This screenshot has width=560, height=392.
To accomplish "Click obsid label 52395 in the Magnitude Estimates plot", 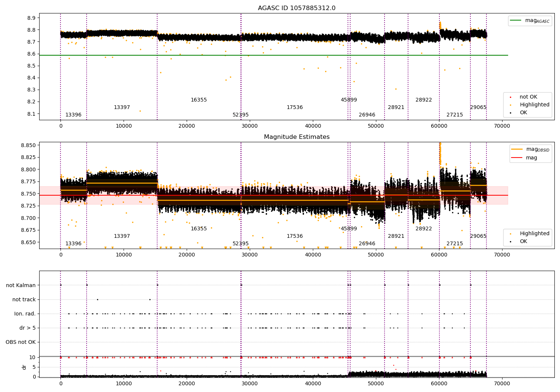I will 240,244.
